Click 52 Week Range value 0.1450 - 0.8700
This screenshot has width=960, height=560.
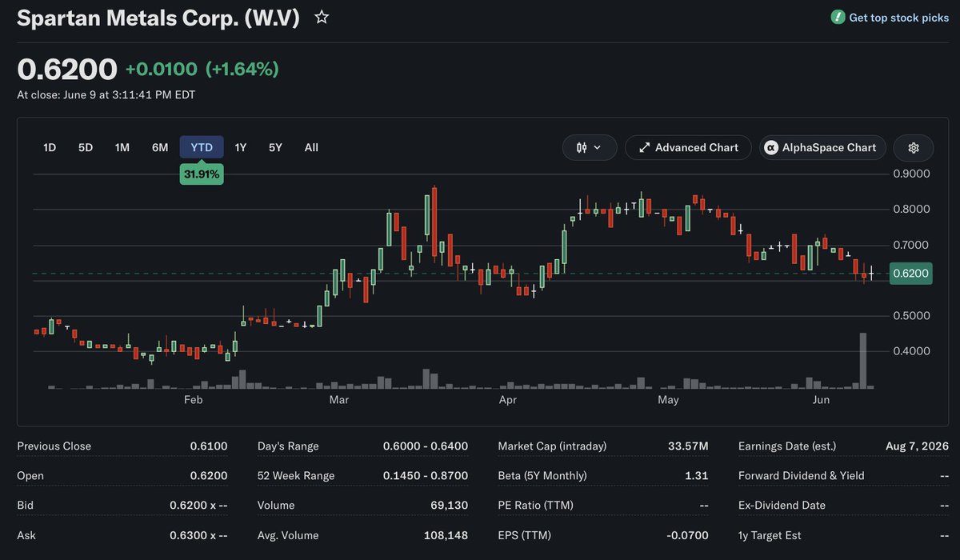[x=426, y=475]
